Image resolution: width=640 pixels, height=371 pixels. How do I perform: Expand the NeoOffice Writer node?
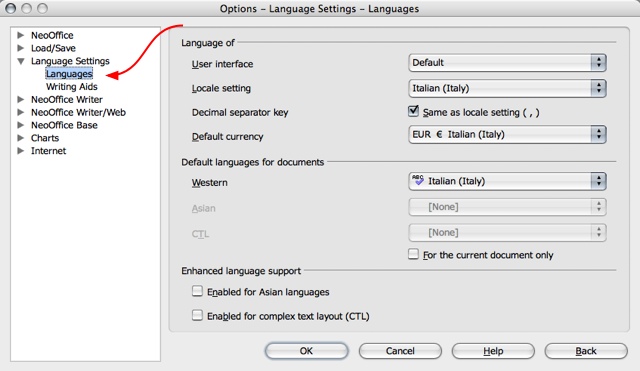click(x=20, y=100)
